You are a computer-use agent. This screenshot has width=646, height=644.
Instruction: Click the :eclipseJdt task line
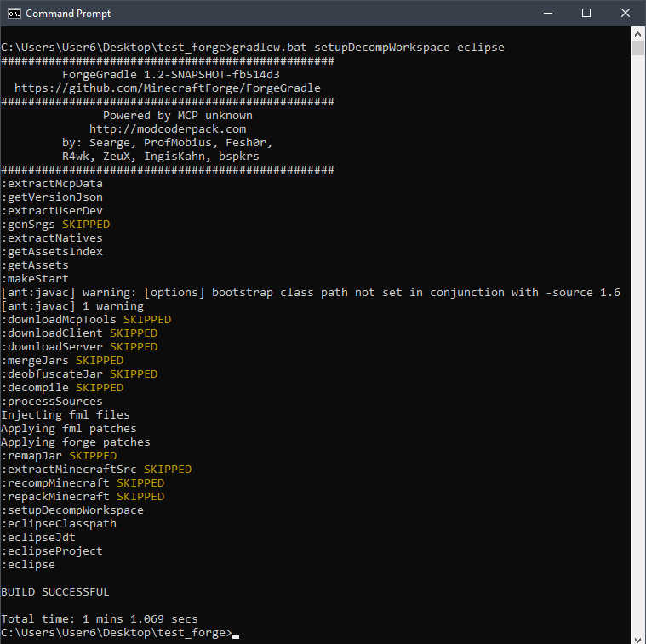point(38,537)
